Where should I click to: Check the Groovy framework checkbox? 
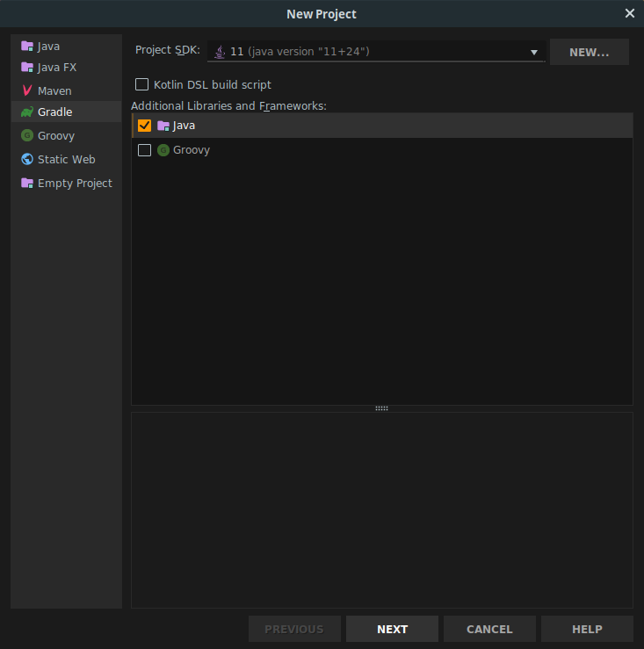[145, 150]
